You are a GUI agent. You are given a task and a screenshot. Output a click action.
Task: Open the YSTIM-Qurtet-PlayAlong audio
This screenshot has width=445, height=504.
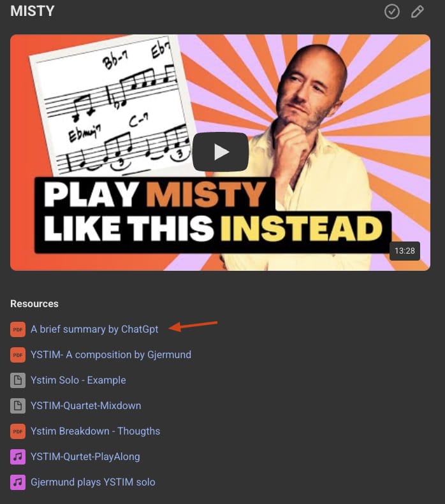pos(85,456)
